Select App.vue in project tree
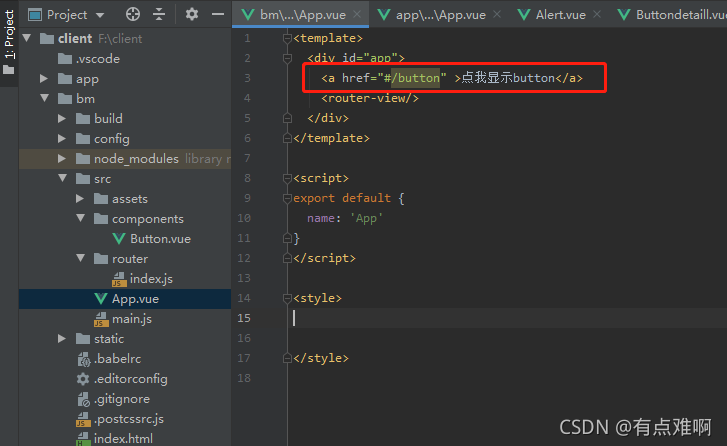The image size is (727, 446). (x=135, y=299)
